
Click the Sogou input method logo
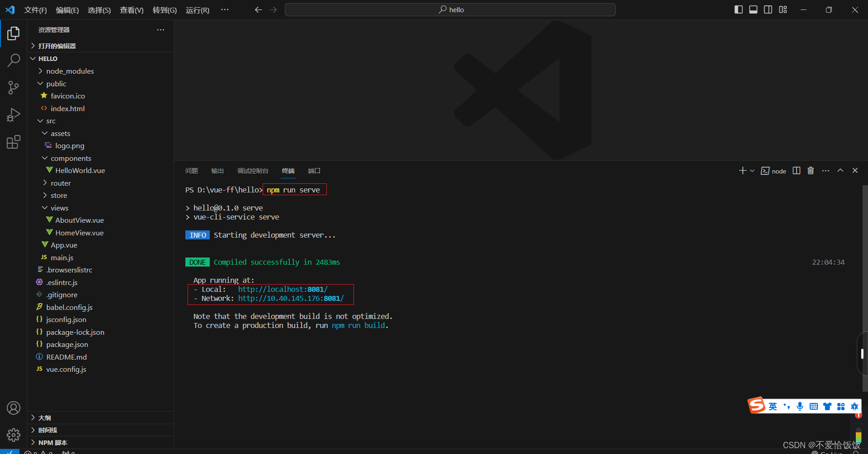[x=756, y=405]
